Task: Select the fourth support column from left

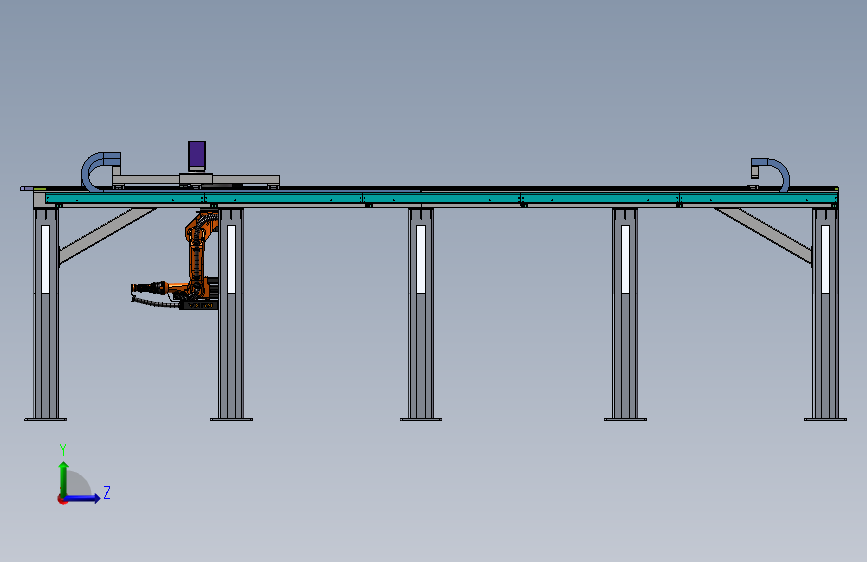Action: point(625,313)
